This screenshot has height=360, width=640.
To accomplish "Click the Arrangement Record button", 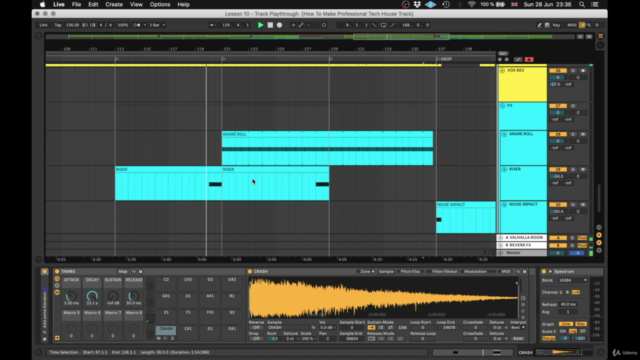I will [x=279, y=25].
